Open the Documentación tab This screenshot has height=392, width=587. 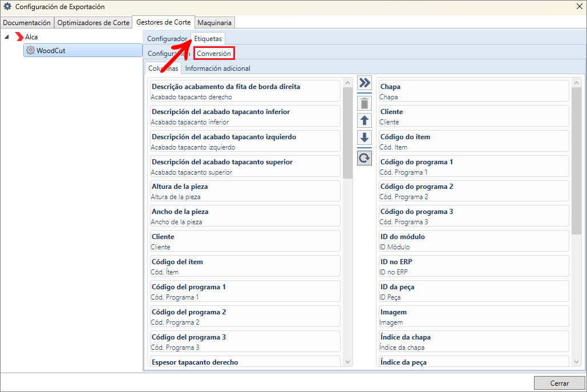[x=27, y=22]
